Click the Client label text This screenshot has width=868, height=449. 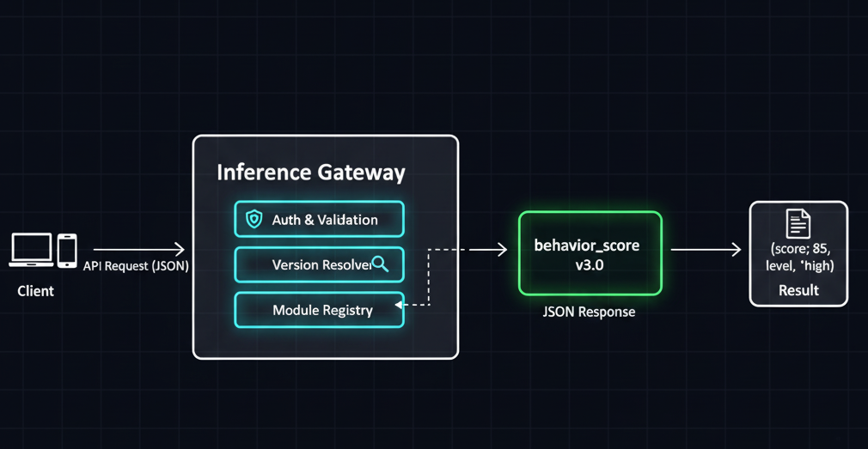(x=35, y=291)
